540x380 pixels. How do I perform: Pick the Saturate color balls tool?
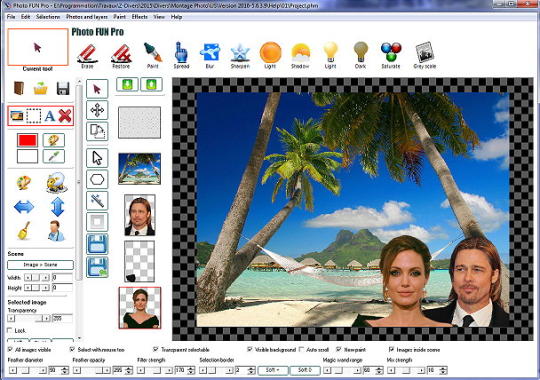pyautogui.click(x=391, y=55)
